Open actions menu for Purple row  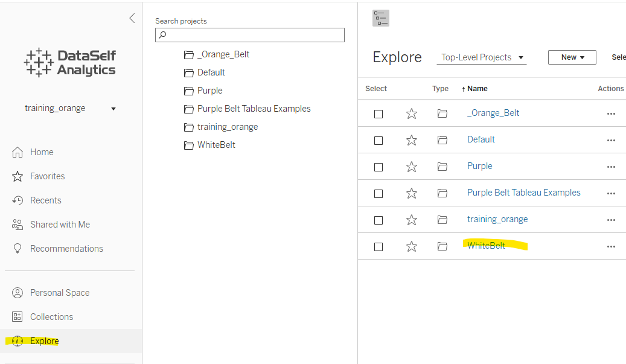coord(611,167)
